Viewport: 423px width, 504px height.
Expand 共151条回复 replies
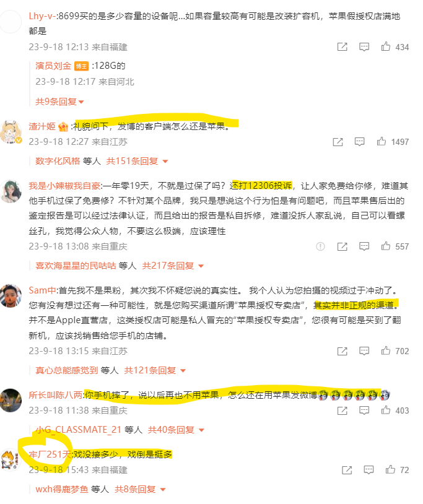pos(137,161)
